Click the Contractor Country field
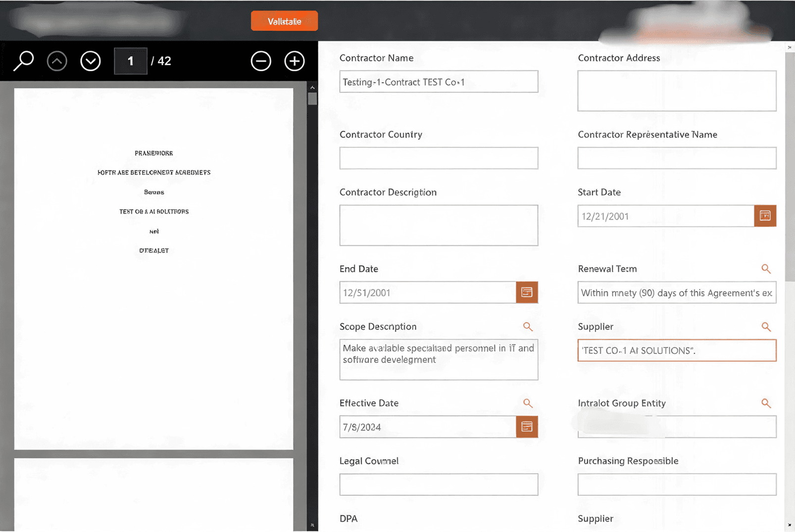Screen dimensions: 795x532 click(x=439, y=158)
